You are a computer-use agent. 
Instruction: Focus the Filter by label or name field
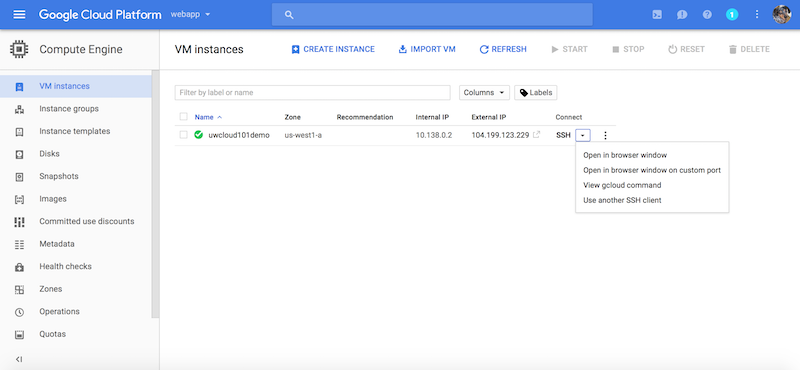(x=312, y=92)
